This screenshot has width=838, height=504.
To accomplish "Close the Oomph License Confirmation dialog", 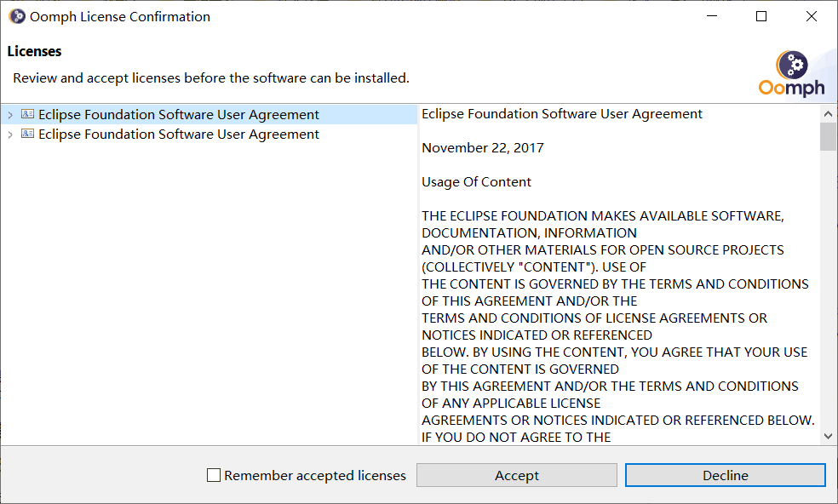I will click(x=812, y=16).
